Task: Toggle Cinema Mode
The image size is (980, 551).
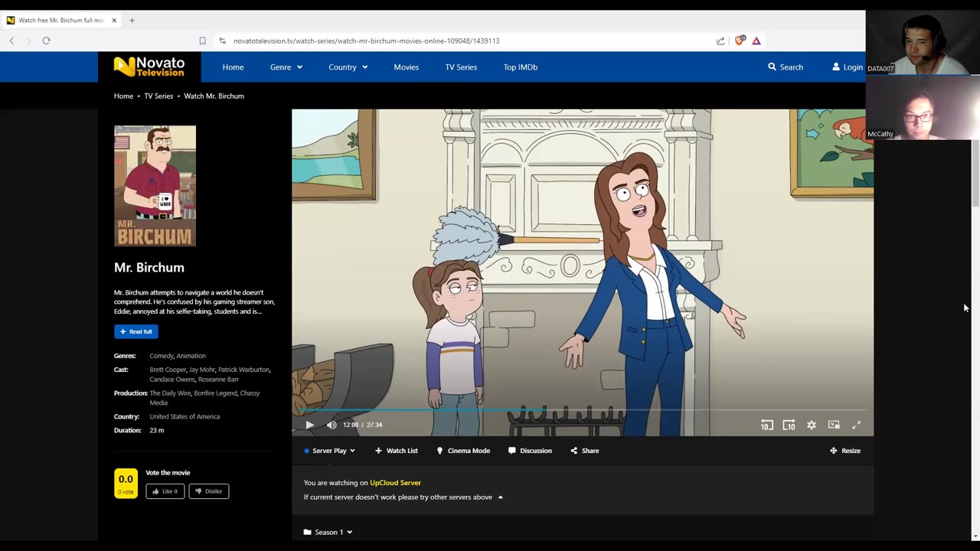Action: coord(463,451)
